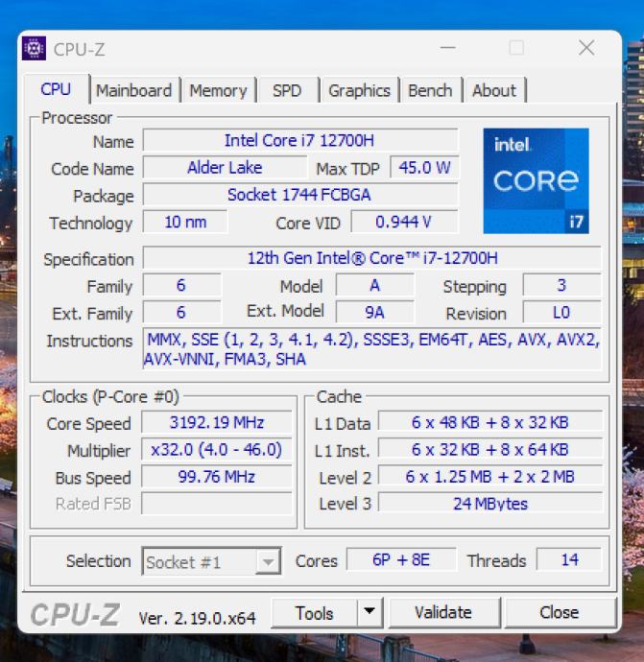644x662 pixels.
Task: Click the L1 Inst. value '6 x 32 KB + 8 x 64 KB'
Action: tap(490, 450)
